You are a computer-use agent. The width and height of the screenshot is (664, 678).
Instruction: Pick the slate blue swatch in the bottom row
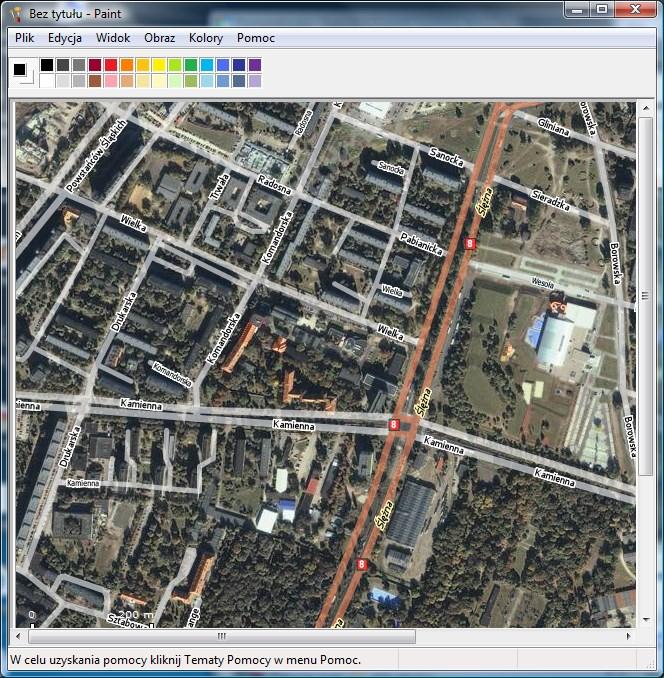(x=239, y=80)
